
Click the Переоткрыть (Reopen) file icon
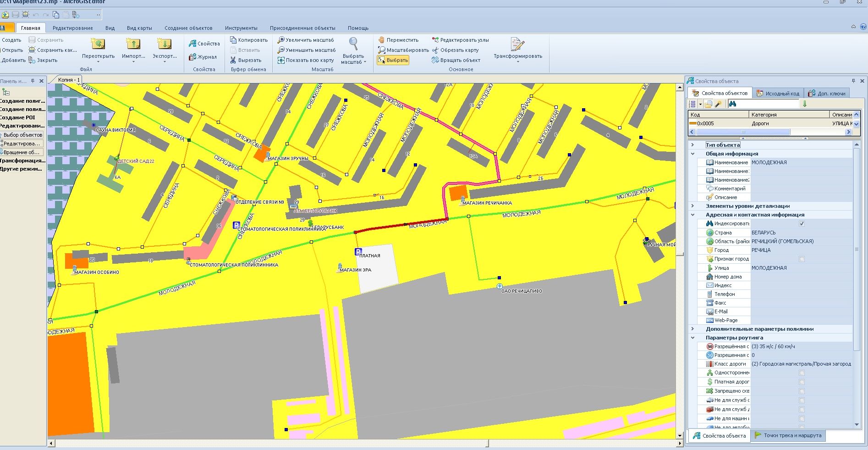pos(98,45)
